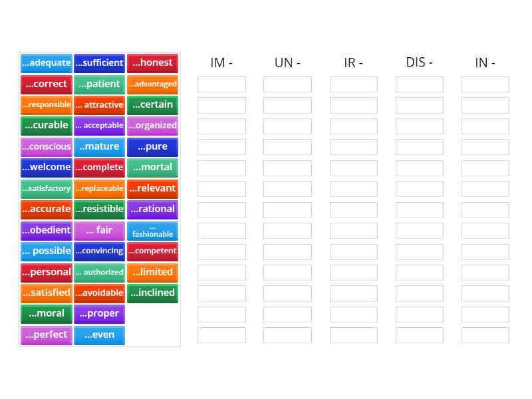This screenshot has height=399, width=532.
Task: Select the "...adequate" word tile
Action: pos(46,63)
